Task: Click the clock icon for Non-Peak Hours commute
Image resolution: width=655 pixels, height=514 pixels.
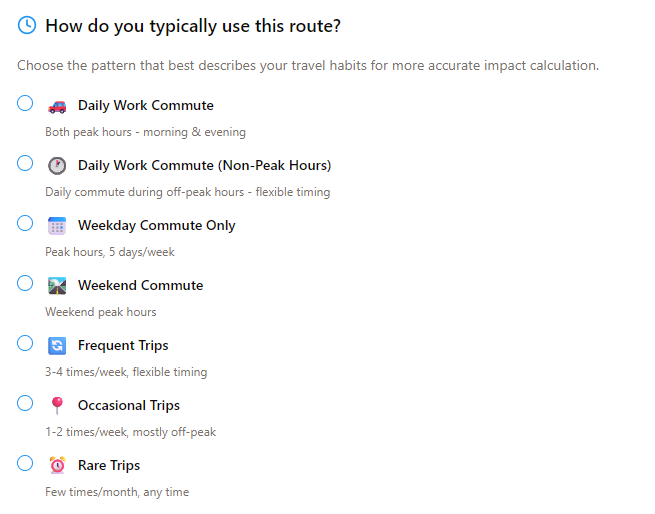Action: click(x=57, y=165)
